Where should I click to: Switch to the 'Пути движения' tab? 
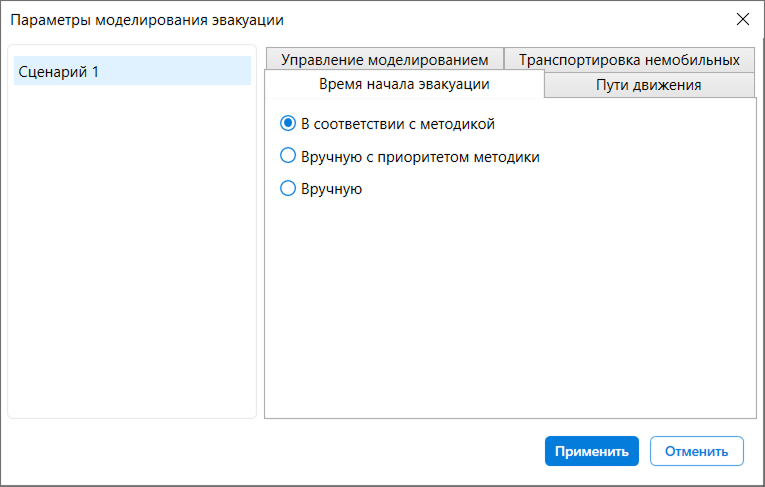click(649, 85)
